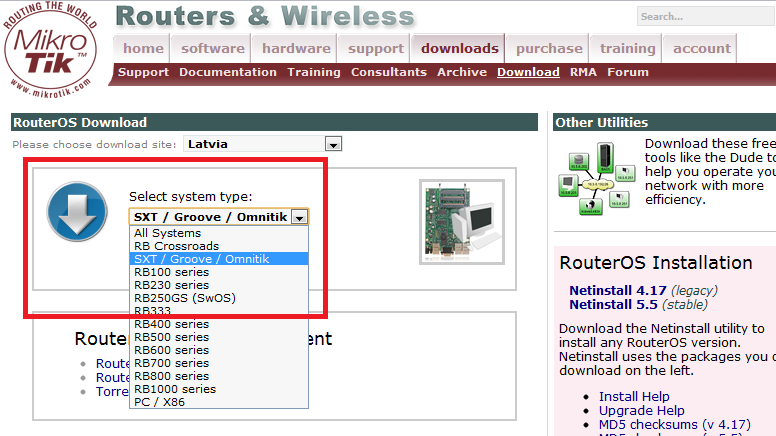Open the Netinstall 5.5 stable link

(x=613, y=304)
